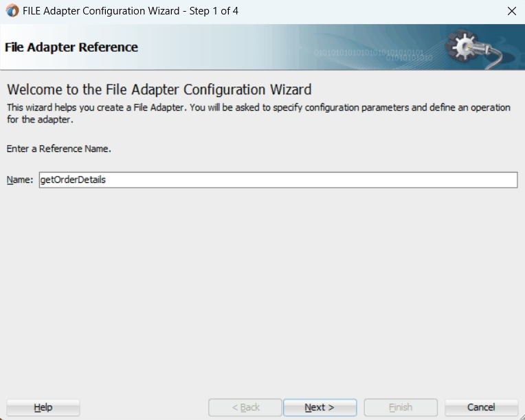
Task: Click the disabled < Back button
Action: point(245,407)
